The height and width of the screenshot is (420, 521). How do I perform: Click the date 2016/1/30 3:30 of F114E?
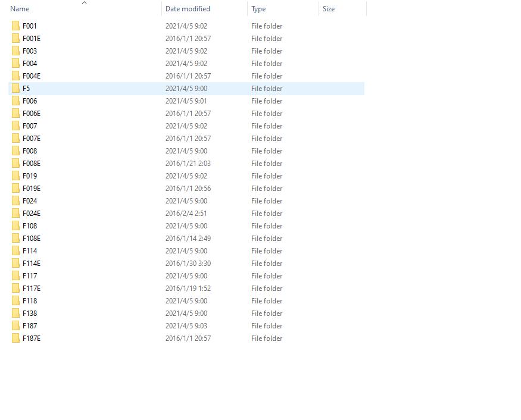click(188, 264)
